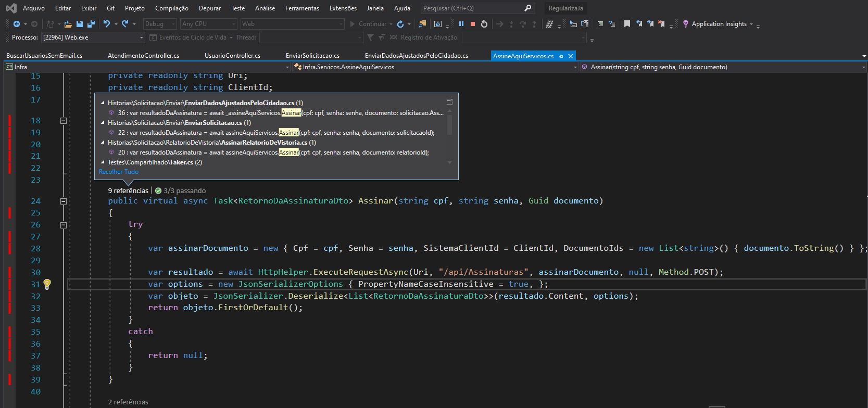Screen dimensions: 868x408
Task: Toggle a bookmark with the bookmark icon
Action: (x=627, y=24)
